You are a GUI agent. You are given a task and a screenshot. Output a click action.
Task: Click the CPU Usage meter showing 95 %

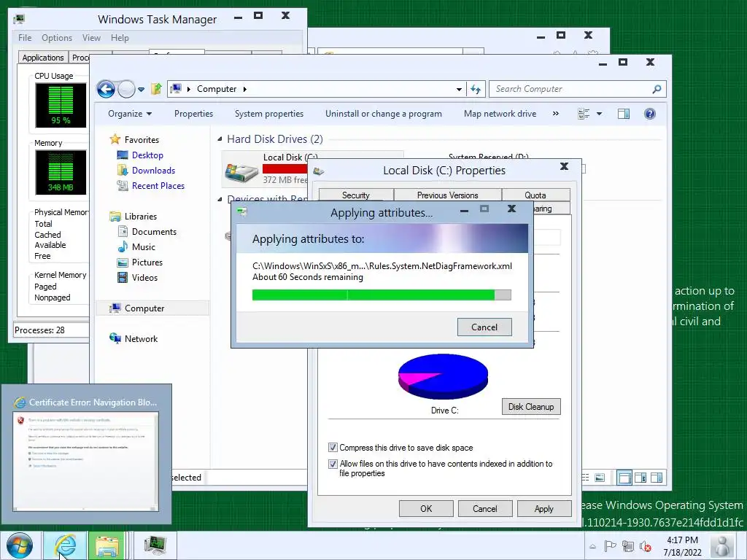tap(61, 105)
